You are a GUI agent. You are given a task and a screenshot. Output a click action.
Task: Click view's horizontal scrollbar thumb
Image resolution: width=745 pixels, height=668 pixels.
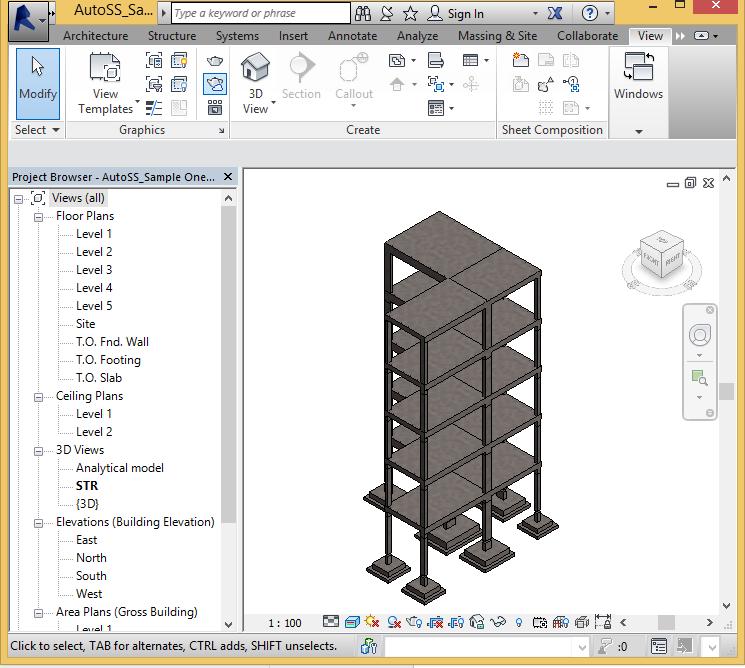pyautogui.click(x=666, y=622)
